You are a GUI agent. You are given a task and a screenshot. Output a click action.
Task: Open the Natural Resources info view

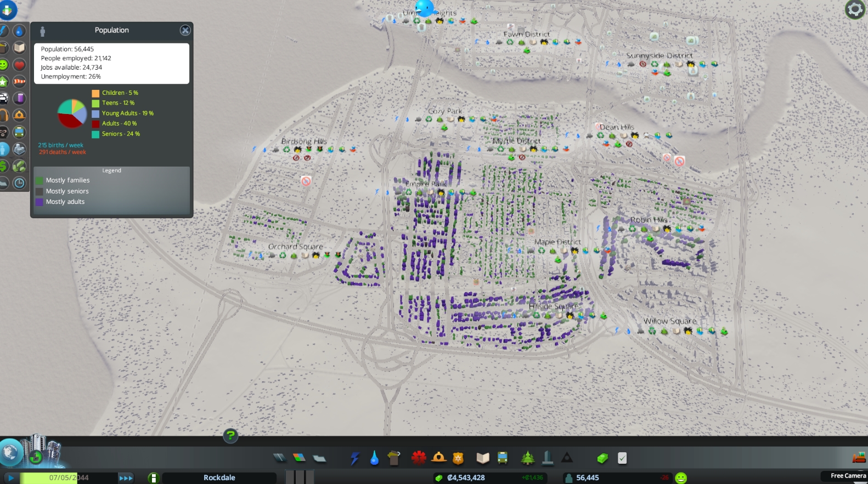tap(19, 166)
